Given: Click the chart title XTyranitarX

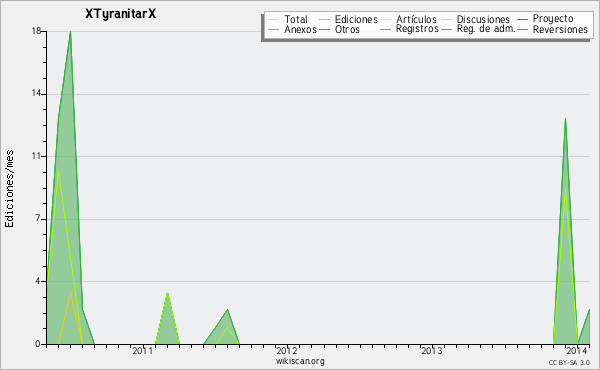Looking at the screenshot, I should (x=121, y=14).
